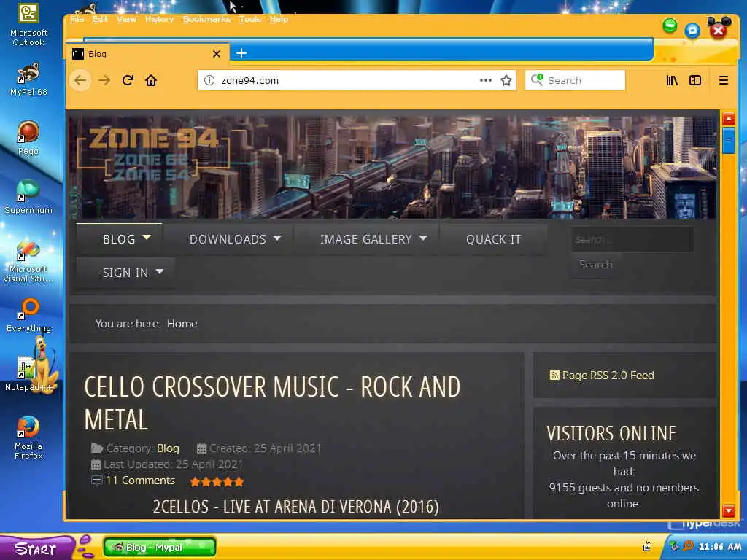This screenshot has height=560, width=747.
Task: Click the Blog - Mypal taskbar button
Action: pos(160,547)
